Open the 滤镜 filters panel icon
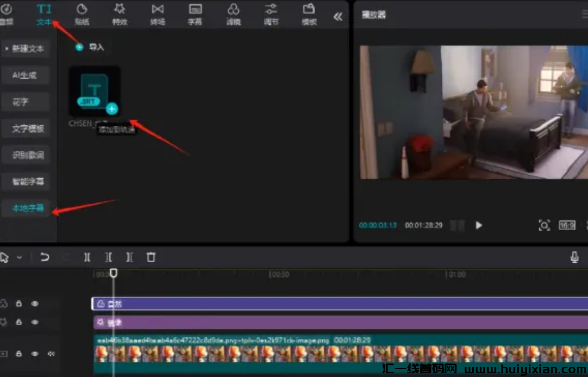The image size is (588, 377). coord(233,14)
